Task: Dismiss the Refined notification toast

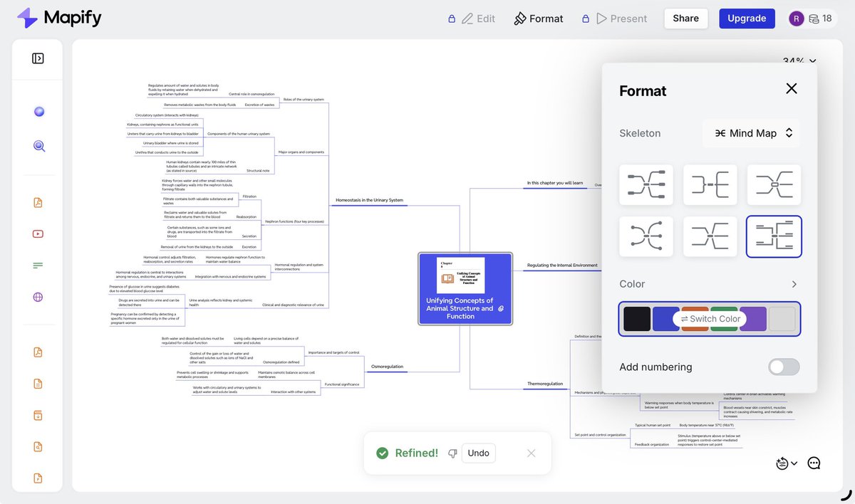Action: click(x=531, y=453)
